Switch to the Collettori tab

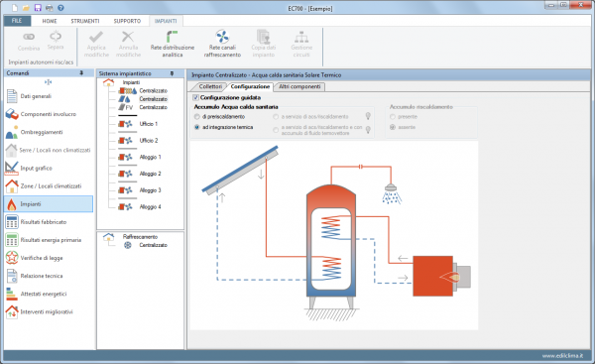pos(210,86)
